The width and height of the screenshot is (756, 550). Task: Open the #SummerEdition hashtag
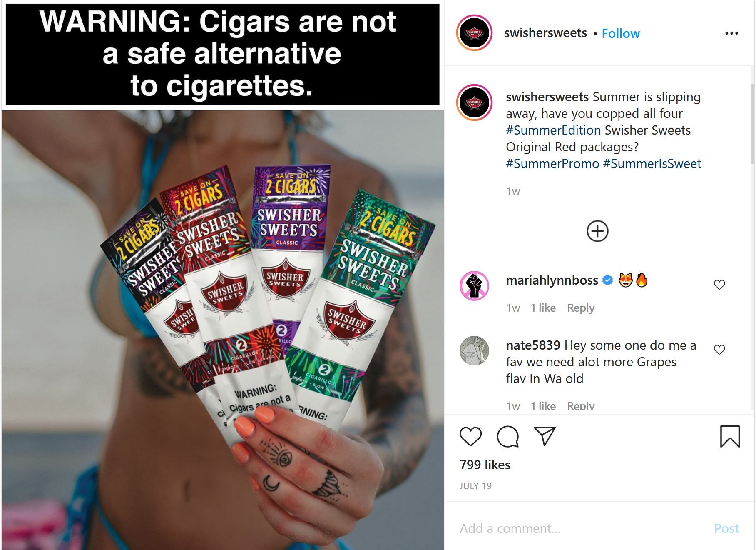click(x=553, y=130)
